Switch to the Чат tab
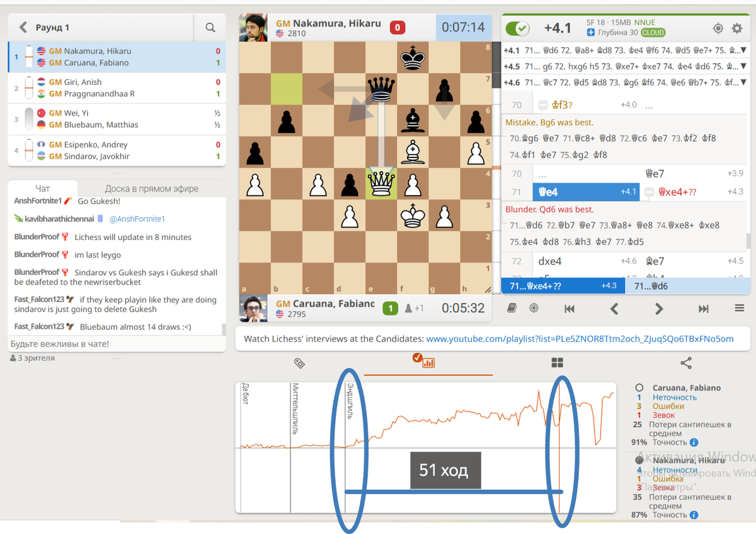 tap(43, 188)
